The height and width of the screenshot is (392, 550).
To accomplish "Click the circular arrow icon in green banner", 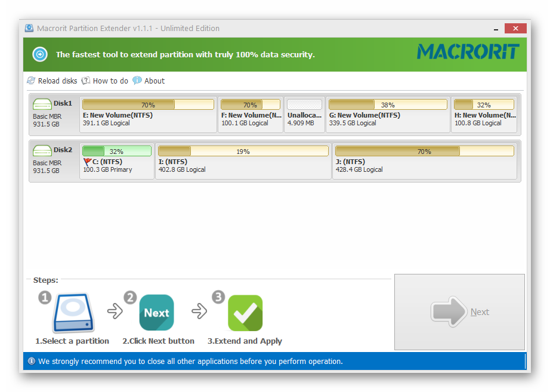I will [x=40, y=54].
